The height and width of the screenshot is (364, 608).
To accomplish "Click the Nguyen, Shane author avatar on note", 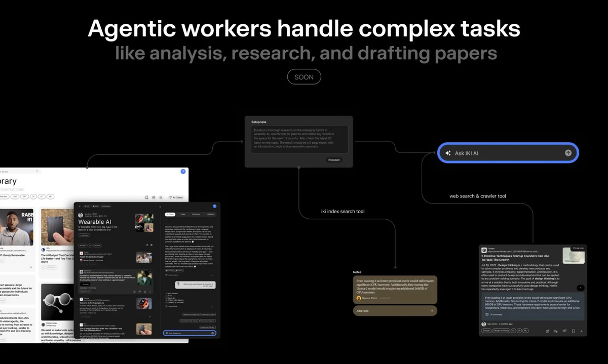I will coord(359,298).
